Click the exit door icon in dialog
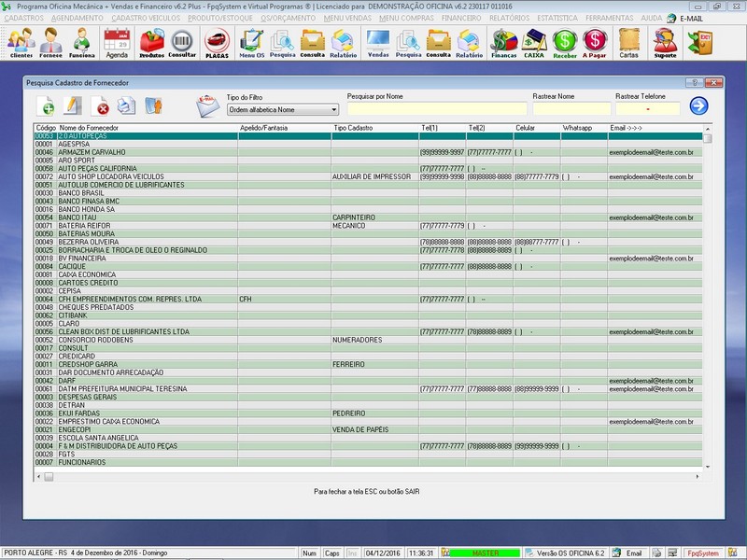The width and height of the screenshot is (747, 560). [153, 105]
